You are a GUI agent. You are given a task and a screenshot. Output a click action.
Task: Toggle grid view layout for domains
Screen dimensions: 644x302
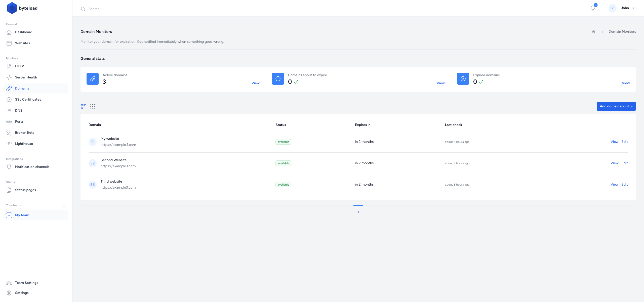(92, 106)
